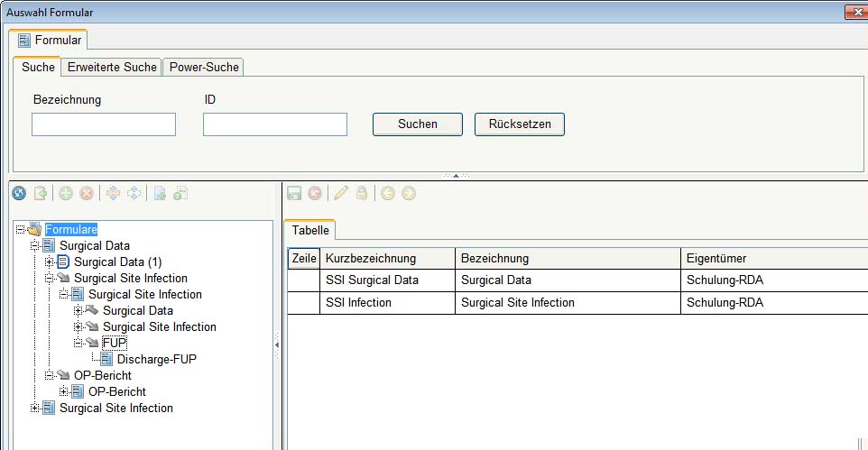Expand the Surgical Data (1) tree node
The width and height of the screenshot is (868, 450).
(x=50, y=262)
